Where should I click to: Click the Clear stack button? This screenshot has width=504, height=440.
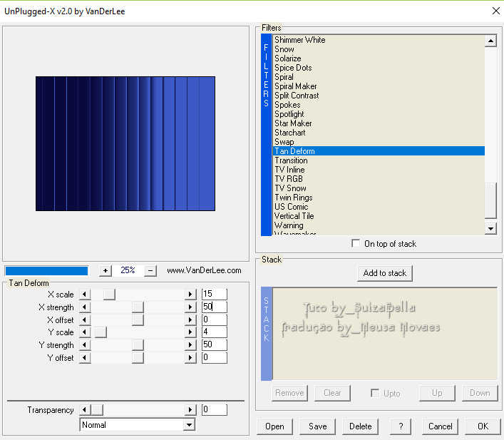tap(332, 393)
